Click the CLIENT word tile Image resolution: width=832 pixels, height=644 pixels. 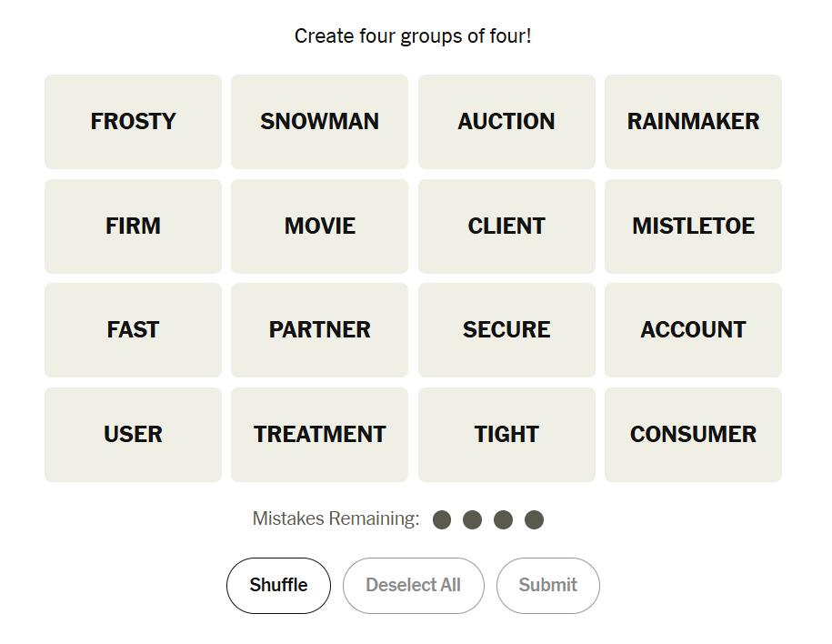pos(506,226)
